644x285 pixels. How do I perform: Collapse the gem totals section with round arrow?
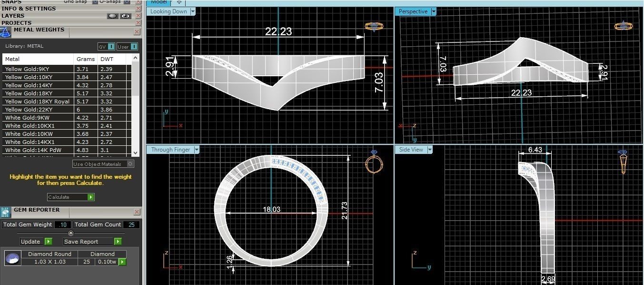pyautogui.click(x=71, y=233)
